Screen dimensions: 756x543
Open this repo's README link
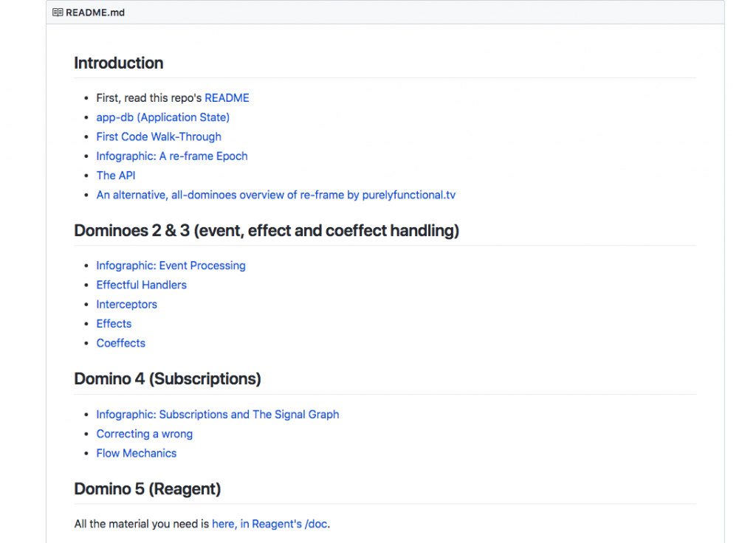(x=227, y=97)
